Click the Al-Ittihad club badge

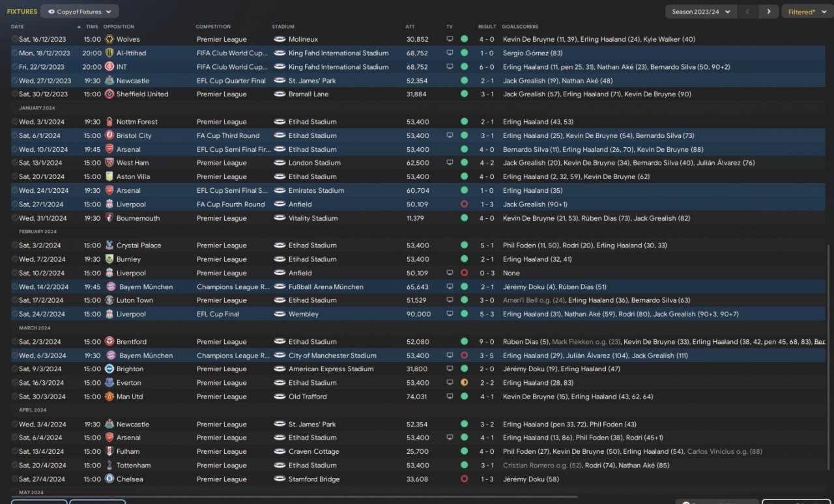109,53
